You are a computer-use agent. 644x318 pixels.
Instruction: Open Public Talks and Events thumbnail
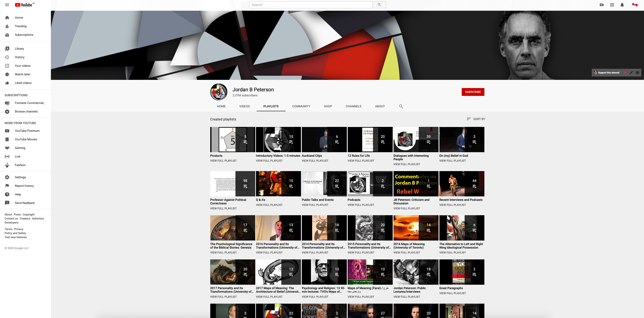[x=324, y=184]
